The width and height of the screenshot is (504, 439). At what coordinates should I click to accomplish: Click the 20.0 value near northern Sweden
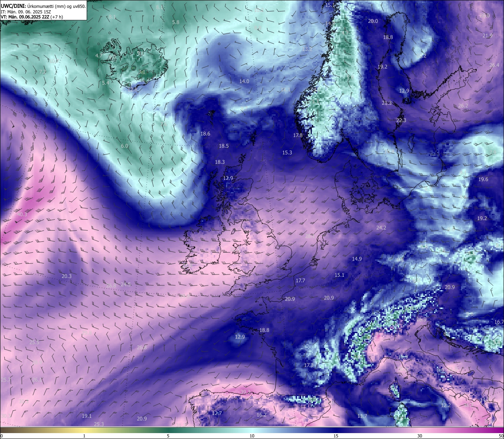point(373,21)
